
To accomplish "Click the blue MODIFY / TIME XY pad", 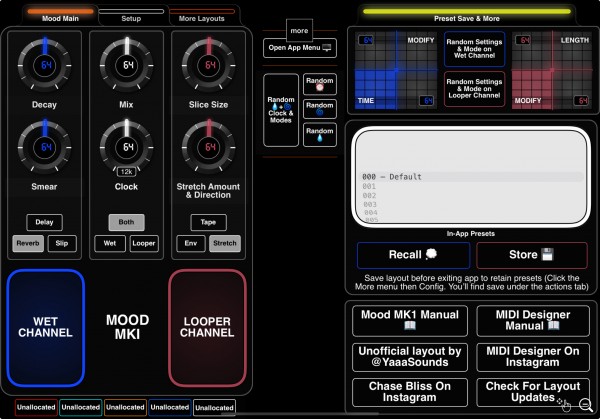I will 396,70.
